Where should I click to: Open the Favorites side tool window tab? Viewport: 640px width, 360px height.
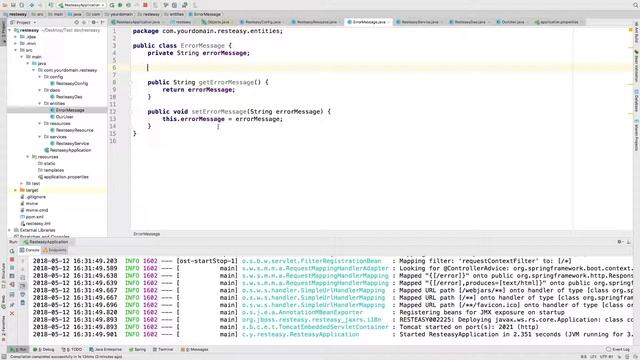click(x=3, y=329)
